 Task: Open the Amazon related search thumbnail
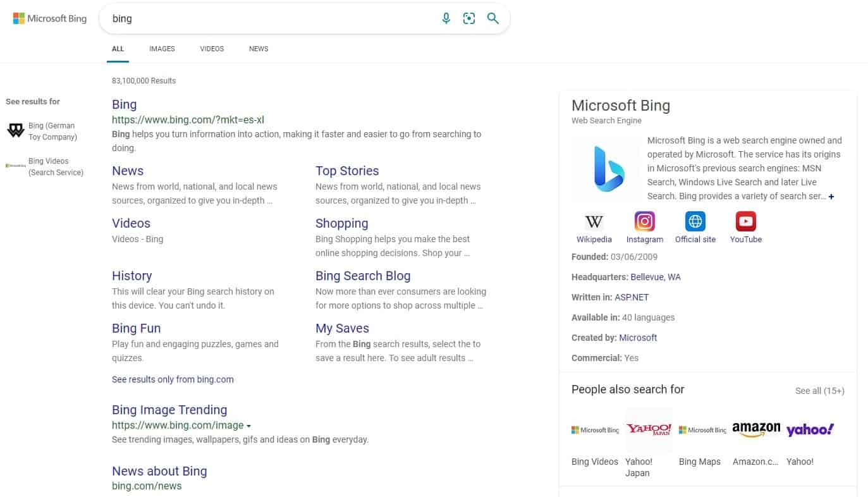click(x=756, y=430)
